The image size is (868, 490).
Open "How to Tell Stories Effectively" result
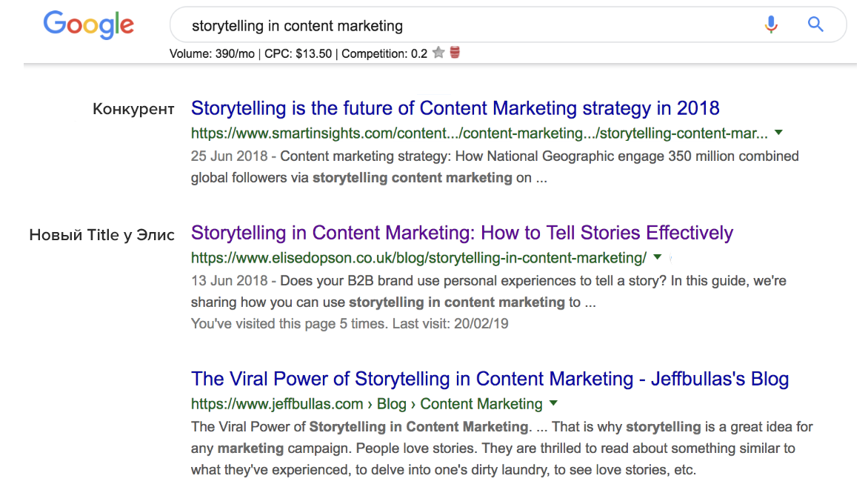[461, 233]
